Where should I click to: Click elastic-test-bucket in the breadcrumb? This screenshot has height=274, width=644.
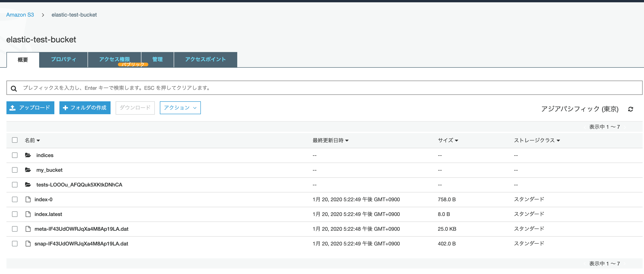74,15
